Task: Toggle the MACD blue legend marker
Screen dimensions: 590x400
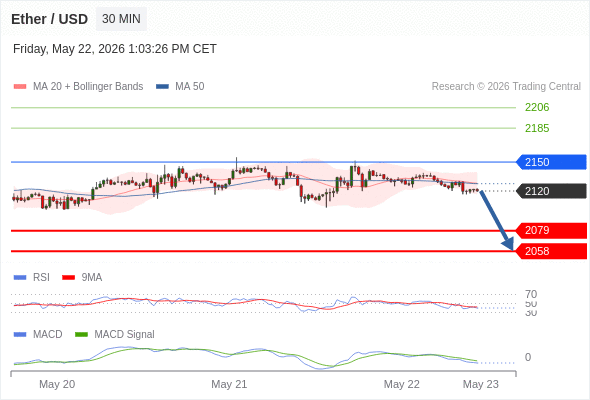Action: pyautogui.click(x=20, y=335)
